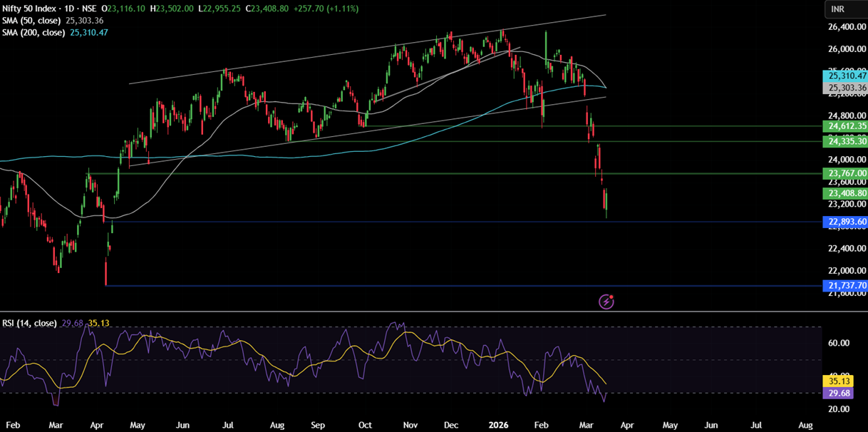Open the lightning-bolt notification icon on the chart
The height and width of the screenshot is (432, 868).
pos(606,302)
